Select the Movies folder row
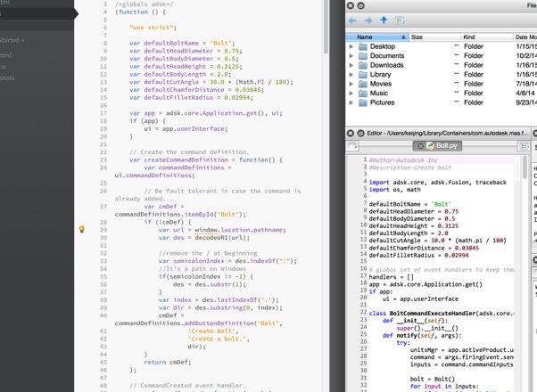The height and width of the screenshot is (392, 537). click(x=381, y=84)
